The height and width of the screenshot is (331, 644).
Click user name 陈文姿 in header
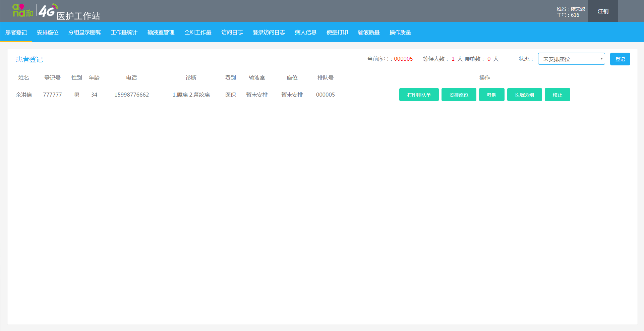(x=578, y=9)
